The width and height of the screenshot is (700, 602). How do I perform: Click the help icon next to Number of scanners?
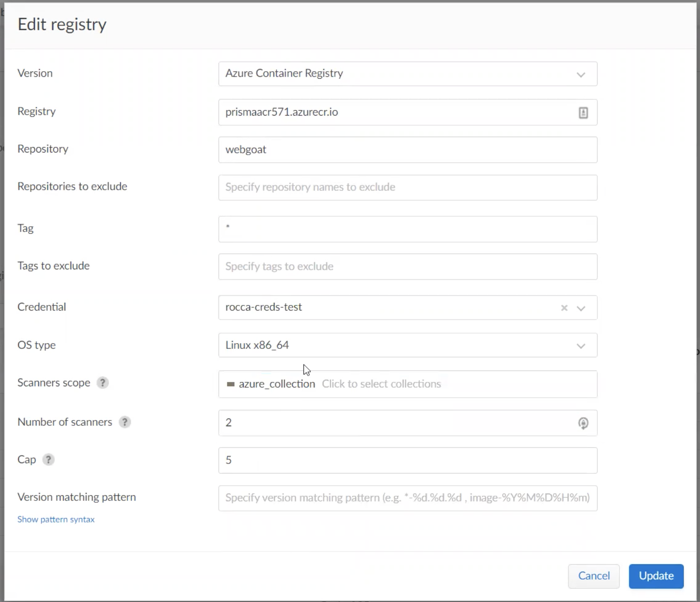click(x=125, y=422)
